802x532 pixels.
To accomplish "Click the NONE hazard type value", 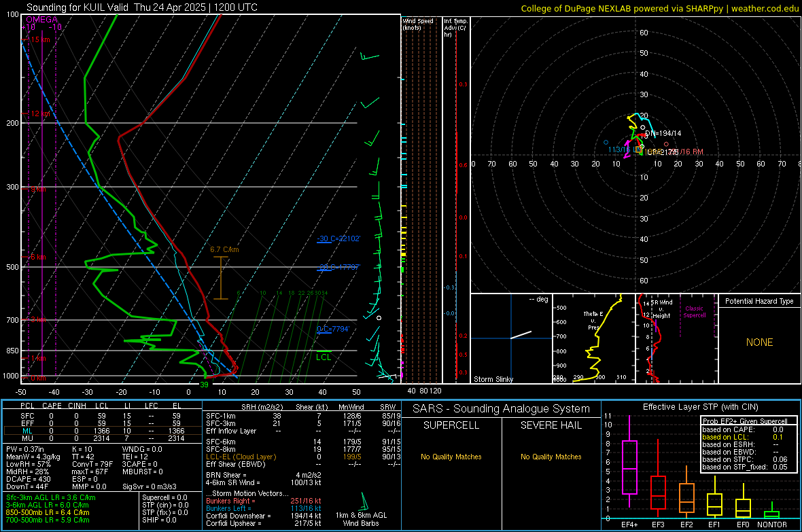I will 759,342.
